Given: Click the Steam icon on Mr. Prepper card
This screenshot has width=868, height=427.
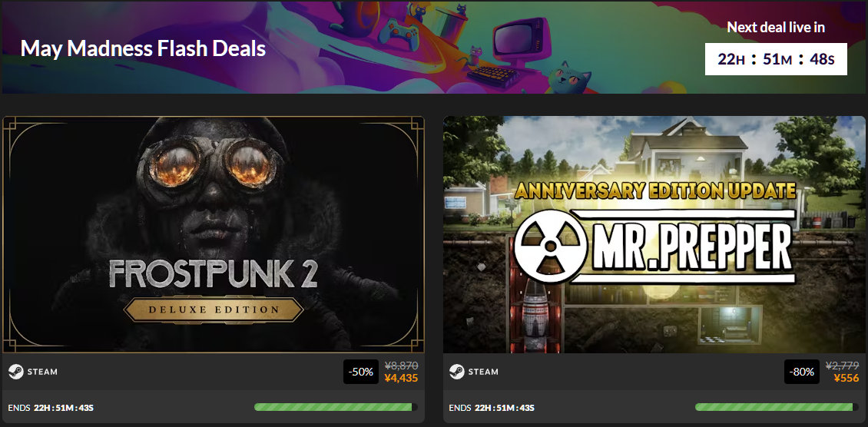Looking at the screenshot, I should [457, 372].
